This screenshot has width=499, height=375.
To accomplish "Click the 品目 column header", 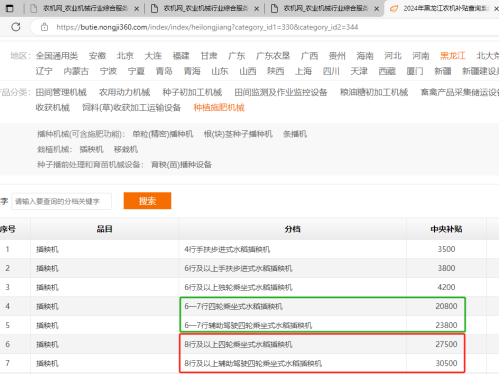I will coord(104,229).
